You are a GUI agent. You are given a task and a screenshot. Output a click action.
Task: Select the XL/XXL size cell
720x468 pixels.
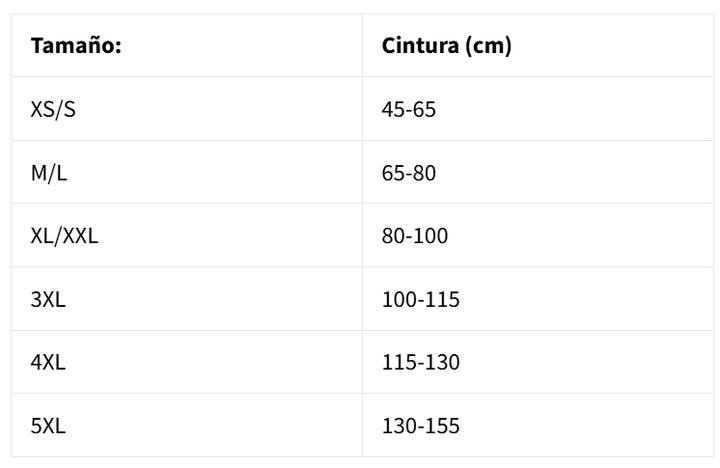(64, 236)
